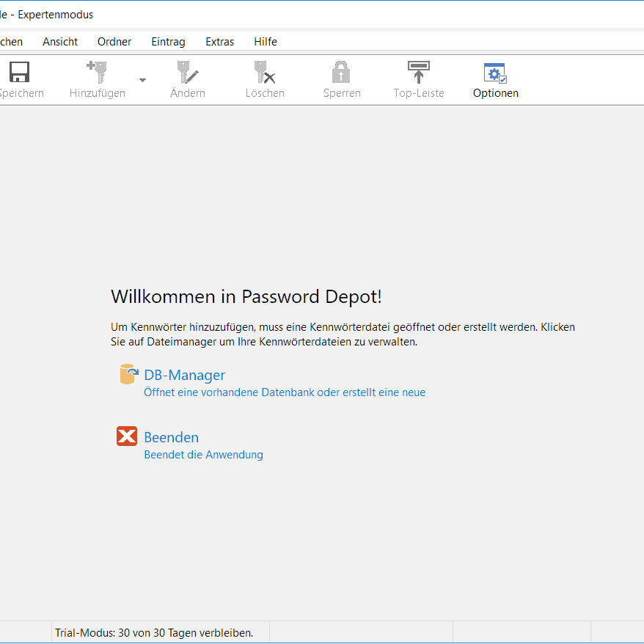
Task: Click the Löschen key-with-X icon
Action: point(265,73)
